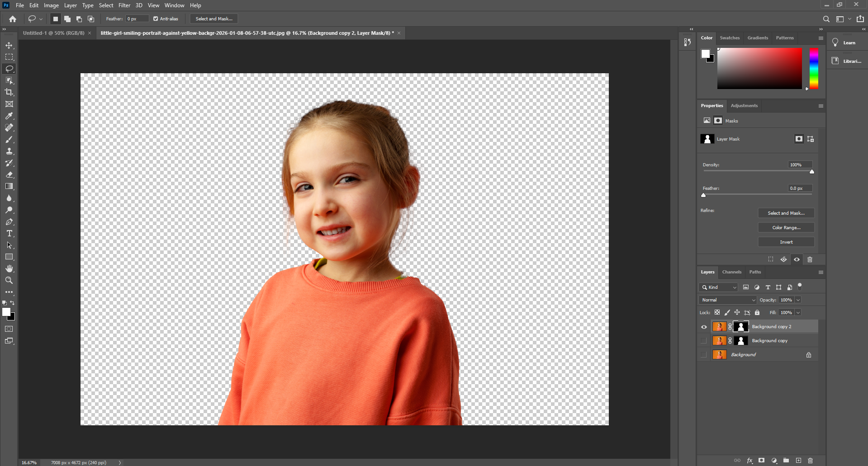The height and width of the screenshot is (466, 868).
Task: Select the Crop tool
Action: pos(9,92)
